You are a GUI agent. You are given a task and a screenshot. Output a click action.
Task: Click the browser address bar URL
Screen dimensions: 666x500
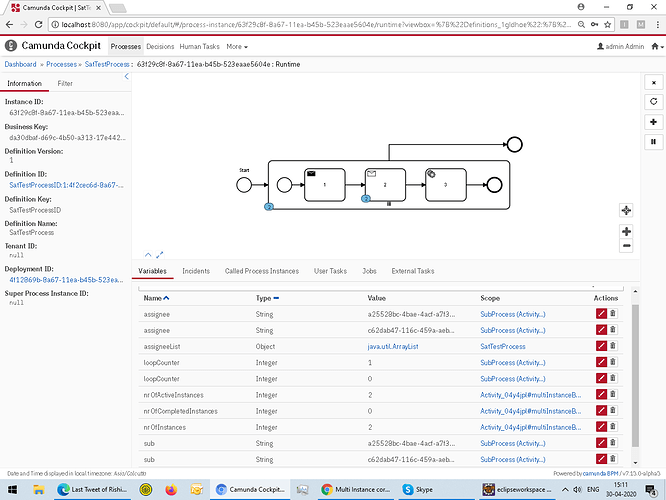[316, 25]
